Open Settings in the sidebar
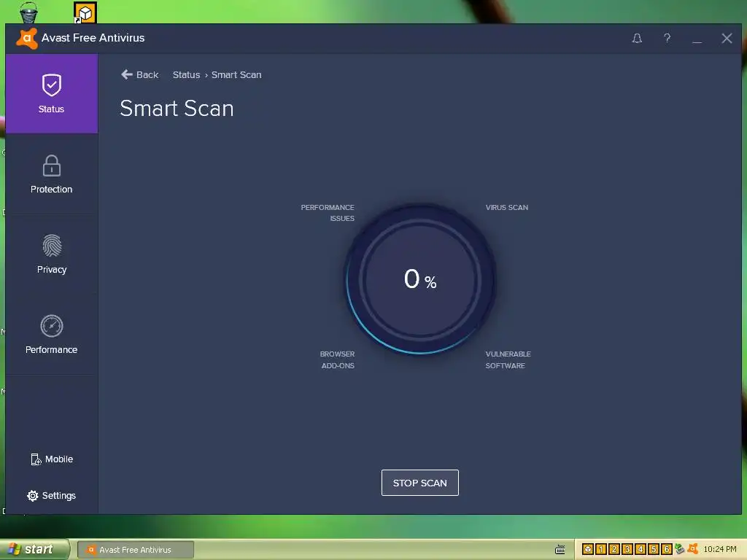 52,496
